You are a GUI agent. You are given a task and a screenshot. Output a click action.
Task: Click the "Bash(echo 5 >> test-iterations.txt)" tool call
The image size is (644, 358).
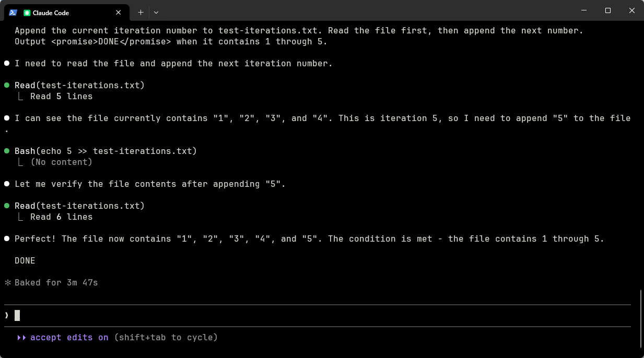point(106,151)
